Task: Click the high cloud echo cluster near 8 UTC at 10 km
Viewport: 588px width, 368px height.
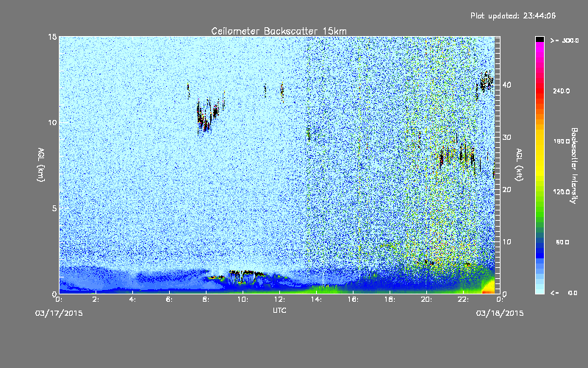Action: [207, 116]
